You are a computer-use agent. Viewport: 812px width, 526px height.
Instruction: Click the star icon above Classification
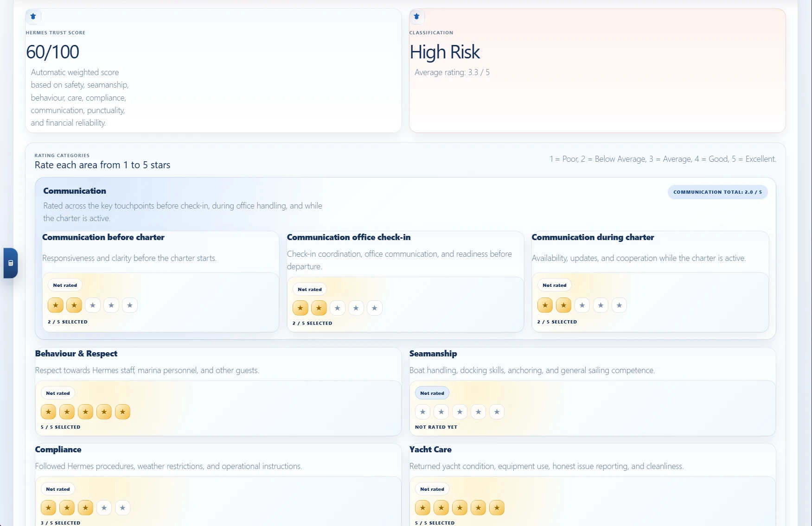417,17
